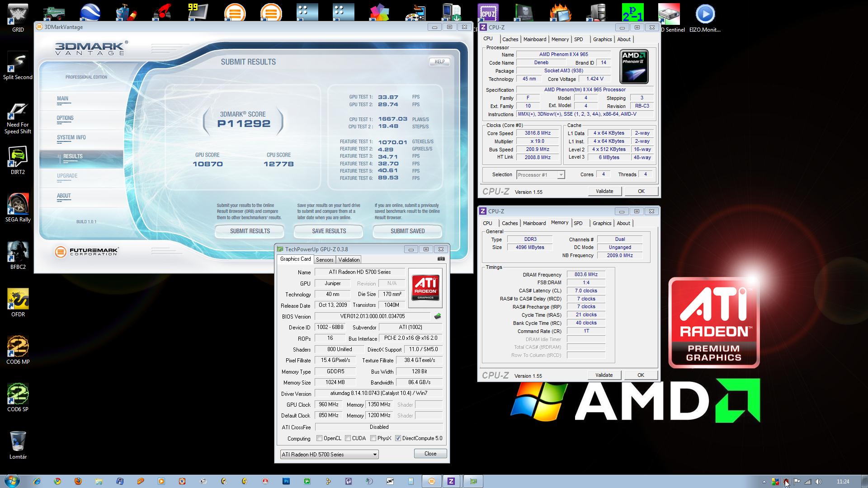Uncheck DirectCompute 5.0 checkbox
This screenshot has width=868, height=488.
pyautogui.click(x=398, y=438)
